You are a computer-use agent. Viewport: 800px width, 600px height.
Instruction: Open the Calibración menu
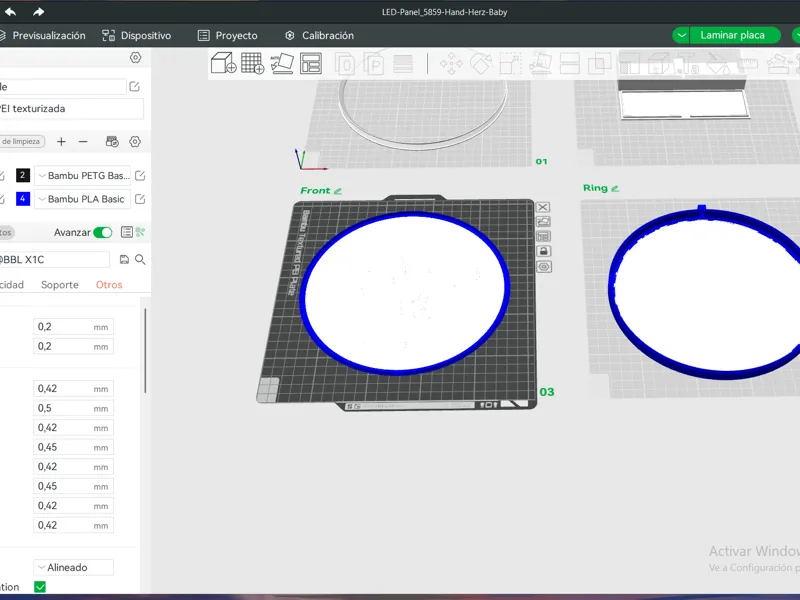(319, 36)
